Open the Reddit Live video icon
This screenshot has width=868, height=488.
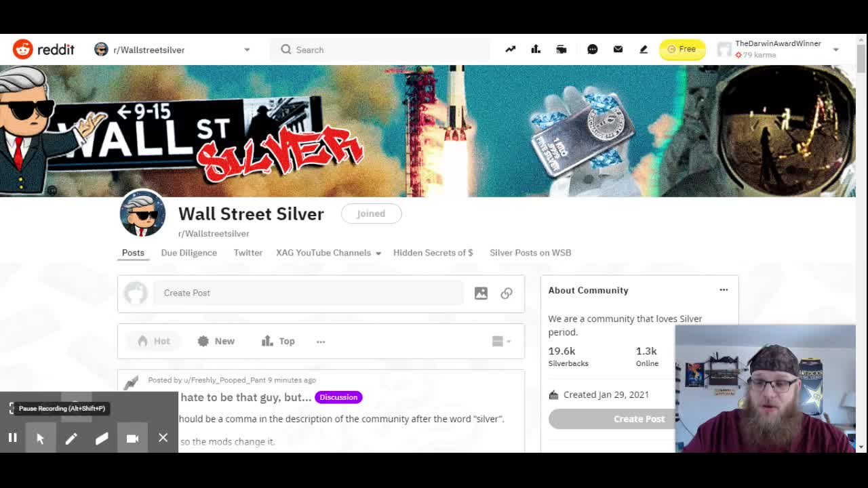561,49
